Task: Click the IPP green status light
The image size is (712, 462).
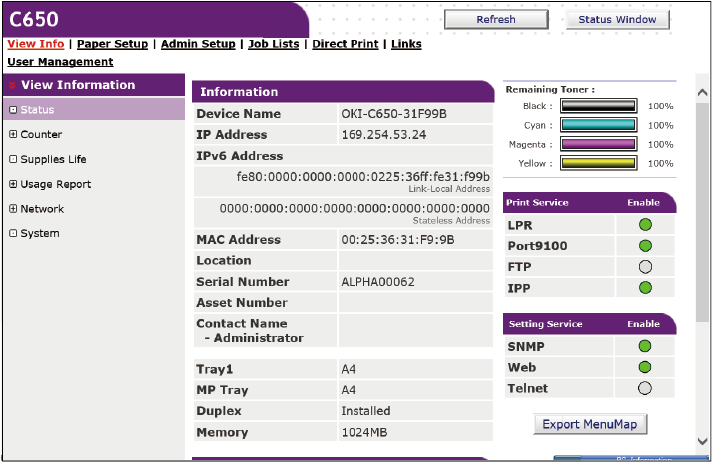Action: tap(644, 288)
